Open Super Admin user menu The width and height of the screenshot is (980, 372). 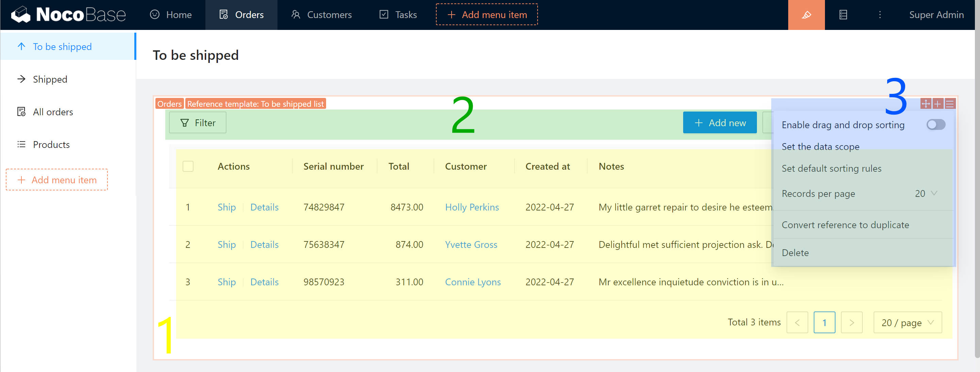pyautogui.click(x=936, y=15)
